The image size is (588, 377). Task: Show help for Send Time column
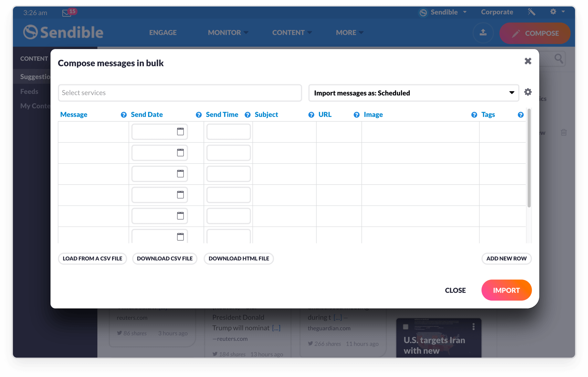coord(247,115)
